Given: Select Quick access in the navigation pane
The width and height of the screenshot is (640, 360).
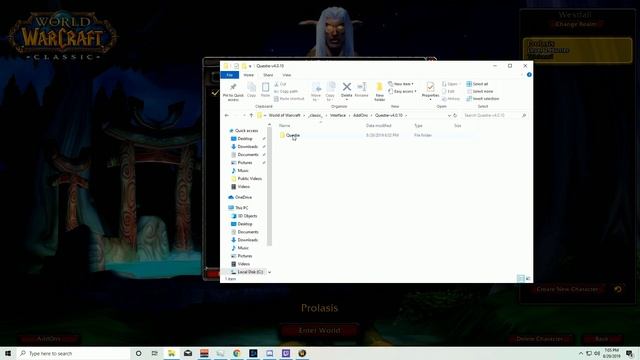Looking at the screenshot, I should coord(243,131).
